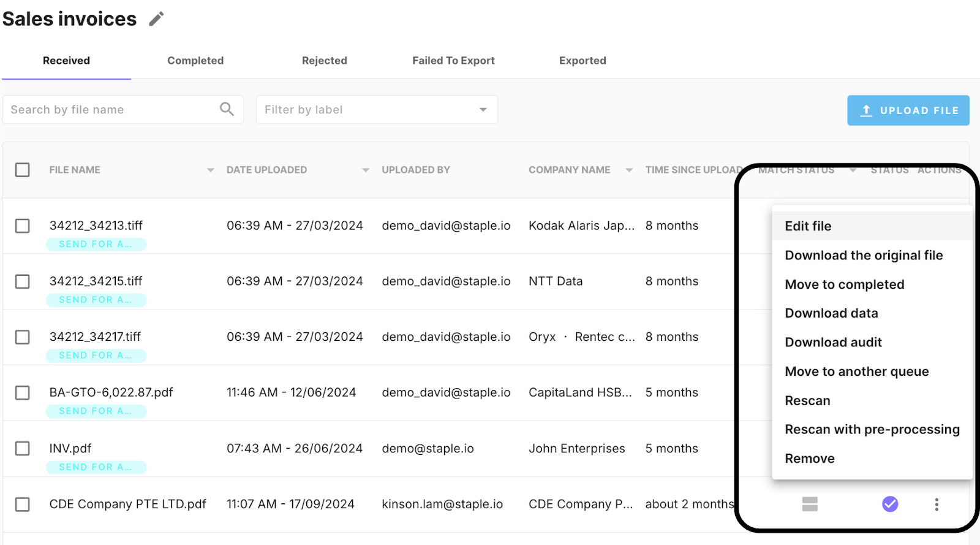The image size is (980, 545).
Task: Click the Send For A... label under BA-GTO-6,022.87.pdf
Action: 96,411
